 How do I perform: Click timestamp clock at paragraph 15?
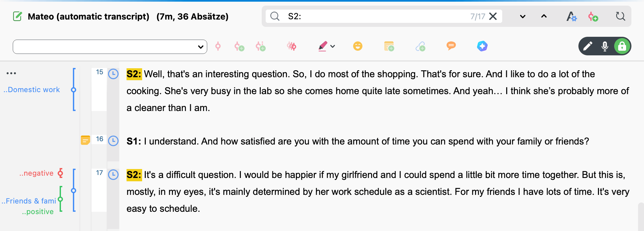pyautogui.click(x=113, y=74)
